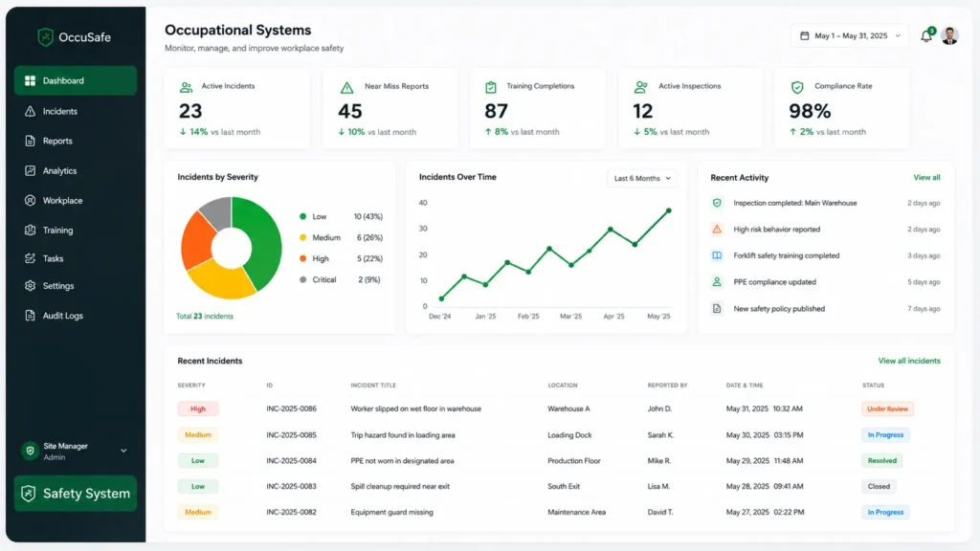980x551 pixels.
Task: Click 'PPE not worn in designated area'
Action: 402,460
